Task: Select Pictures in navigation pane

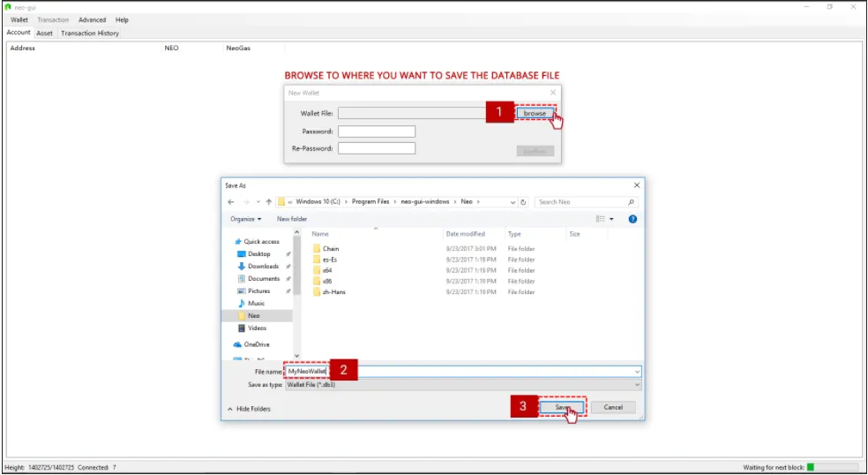Action: tap(259, 291)
